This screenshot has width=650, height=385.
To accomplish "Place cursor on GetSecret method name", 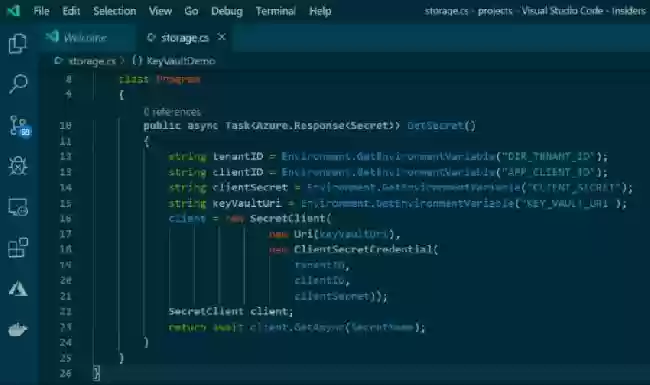I will [x=435, y=125].
